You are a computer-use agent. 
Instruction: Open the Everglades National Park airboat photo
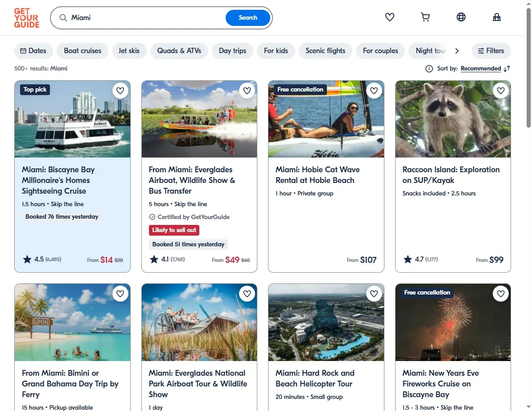[x=199, y=323]
